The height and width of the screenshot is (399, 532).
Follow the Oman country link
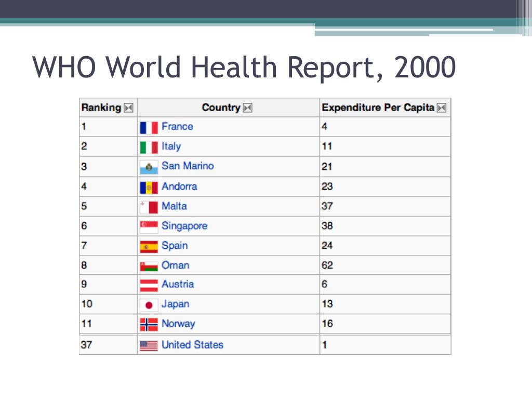(176, 265)
